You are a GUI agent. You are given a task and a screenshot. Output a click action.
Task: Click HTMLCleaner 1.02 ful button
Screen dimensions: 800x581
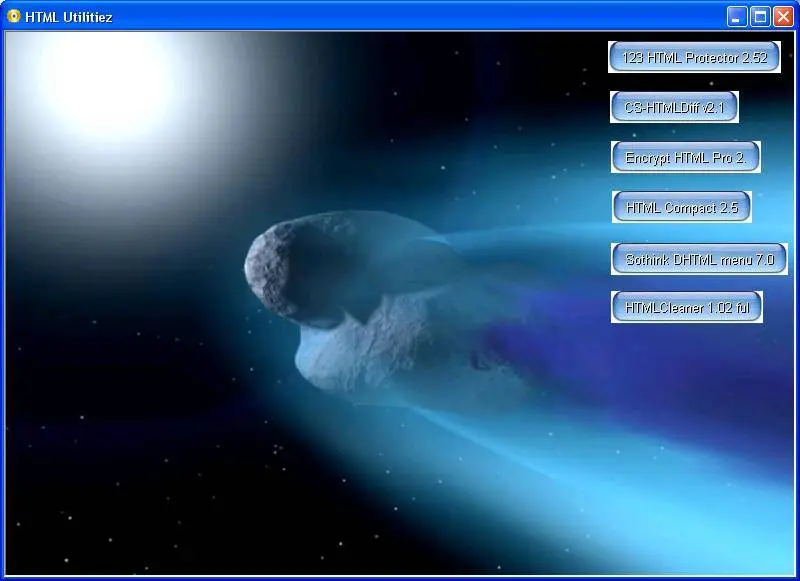pyautogui.click(x=687, y=307)
